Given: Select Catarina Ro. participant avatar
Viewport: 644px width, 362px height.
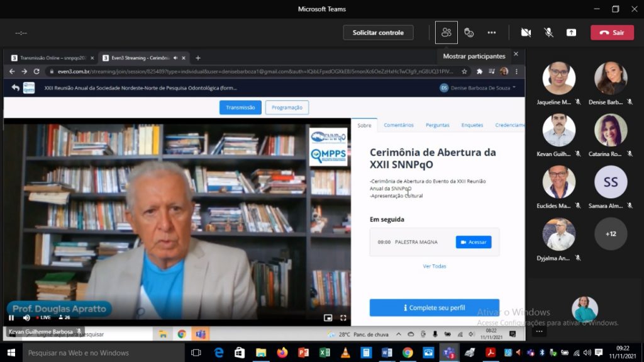Looking at the screenshot, I should (611, 130).
